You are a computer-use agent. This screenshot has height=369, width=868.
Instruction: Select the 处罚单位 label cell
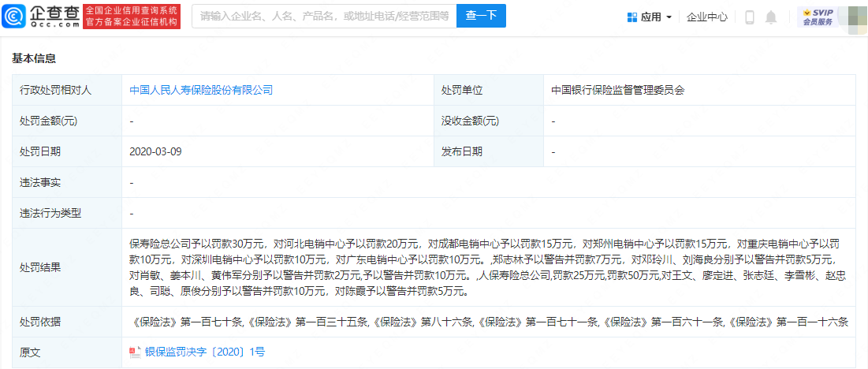[x=489, y=90]
